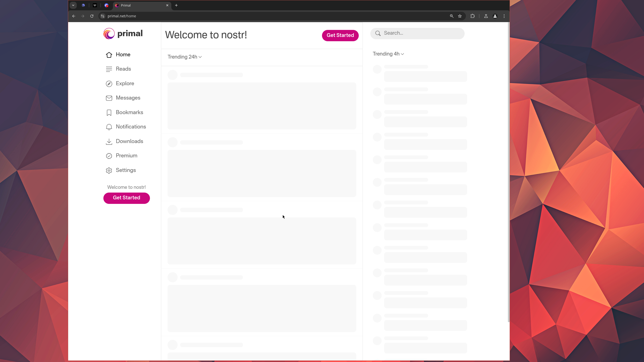Click the sidebar Welcome to nostr! text
The width and height of the screenshot is (644, 362).
point(127,187)
